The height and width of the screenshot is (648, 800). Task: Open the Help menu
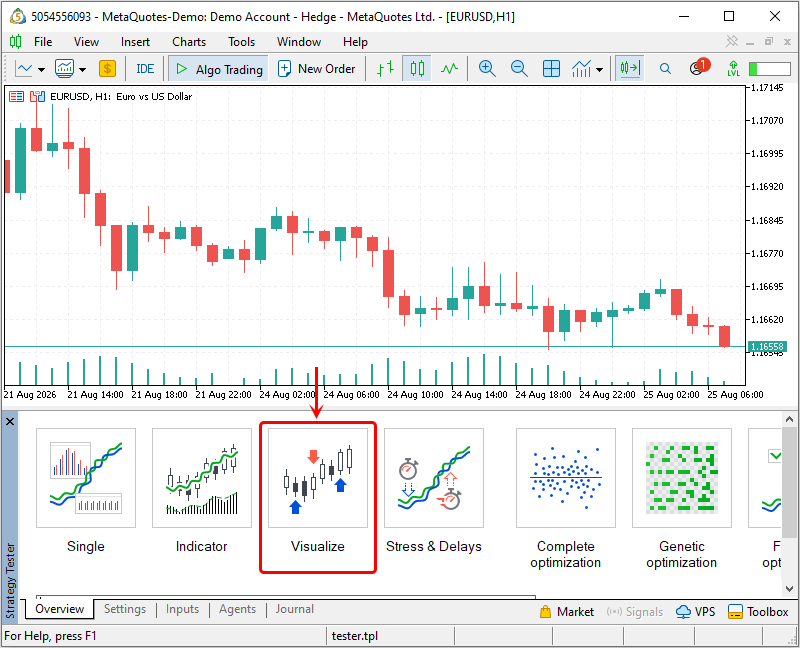(x=355, y=42)
